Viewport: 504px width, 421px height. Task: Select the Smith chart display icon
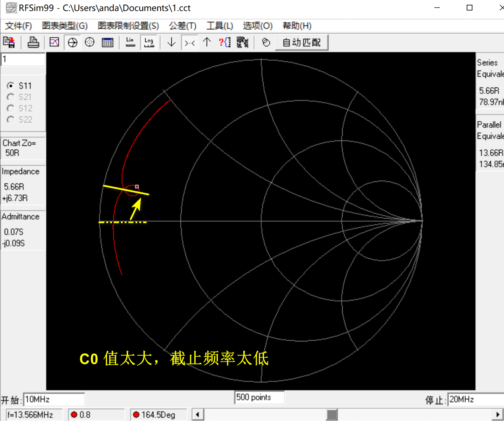pyautogui.click(x=72, y=42)
